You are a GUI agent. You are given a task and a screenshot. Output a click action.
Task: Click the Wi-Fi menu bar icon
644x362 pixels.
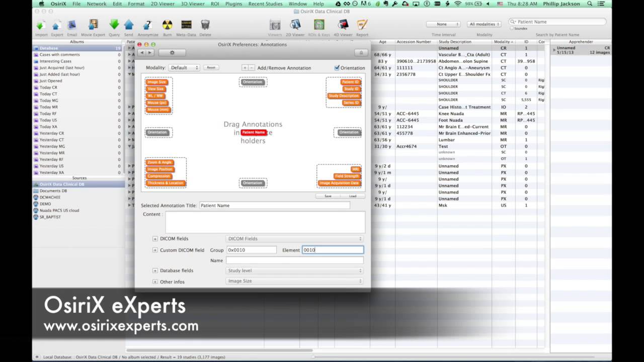point(457,4)
